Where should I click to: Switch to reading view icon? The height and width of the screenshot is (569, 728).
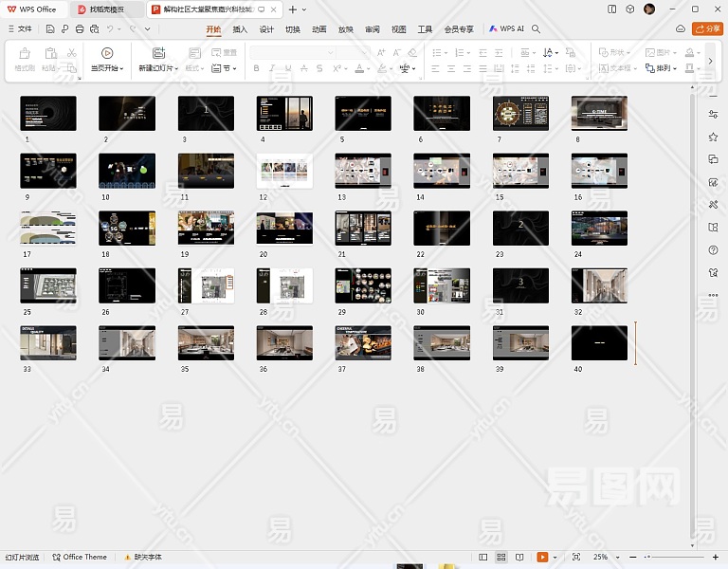(520, 557)
